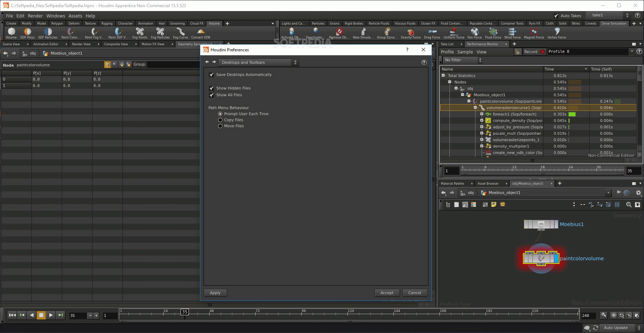Viewport: 644px width, 333px height.
Task: Click the Remove Object shelf tool
Action: [339, 33]
